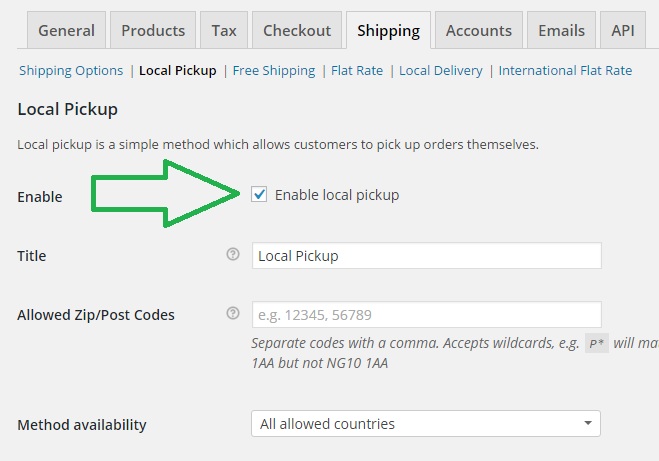Switch to the Emails tab

561,30
